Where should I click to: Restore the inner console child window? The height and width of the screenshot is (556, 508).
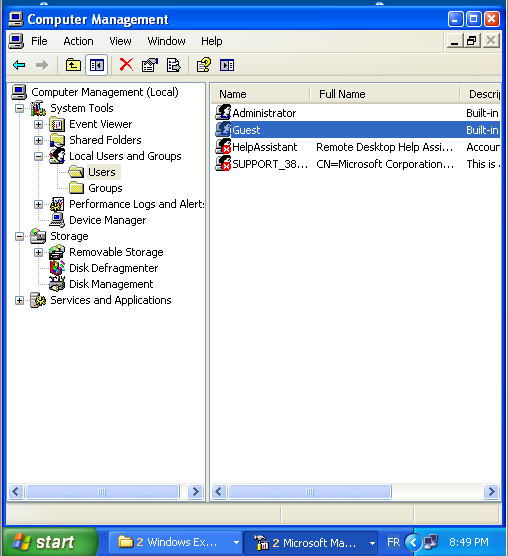point(471,41)
